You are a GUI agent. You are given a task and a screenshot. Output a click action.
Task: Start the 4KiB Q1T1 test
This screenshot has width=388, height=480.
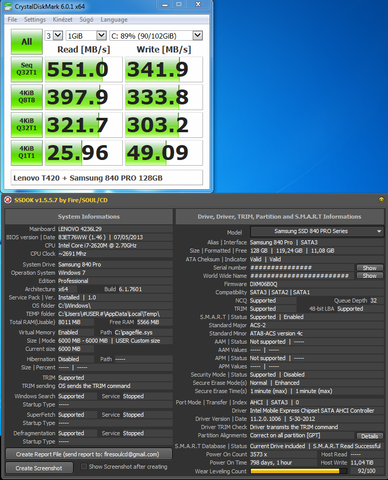point(27,152)
